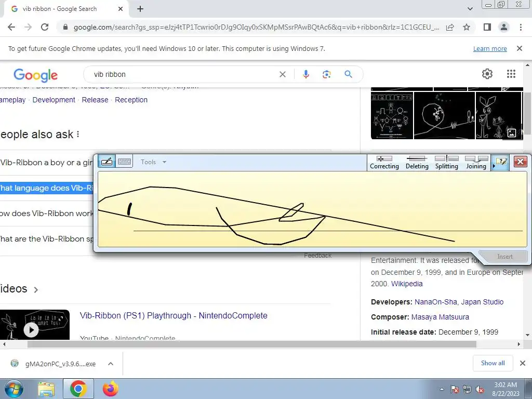This screenshot has width=532, height=399.
Task: Click the Chrome forward arrow
Action: tap(28, 27)
